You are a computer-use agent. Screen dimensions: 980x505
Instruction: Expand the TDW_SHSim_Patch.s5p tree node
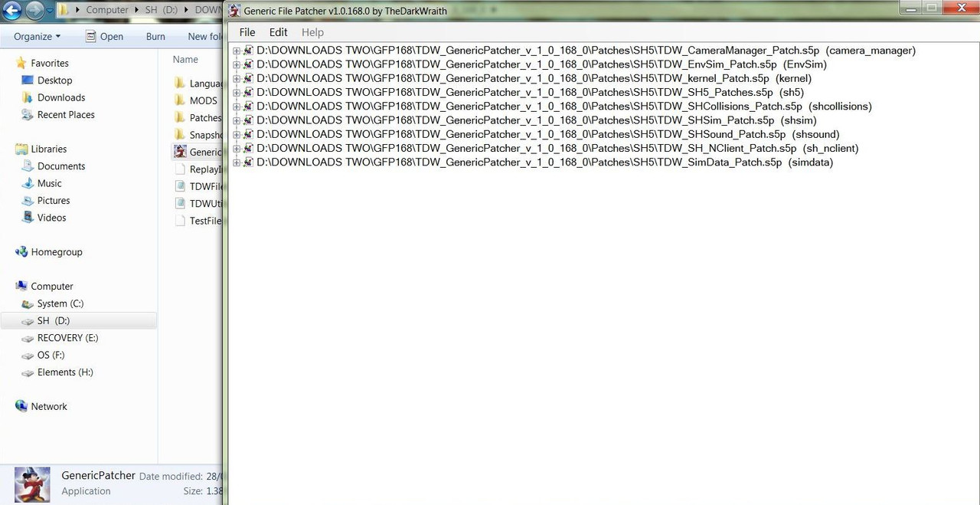pyautogui.click(x=237, y=120)
